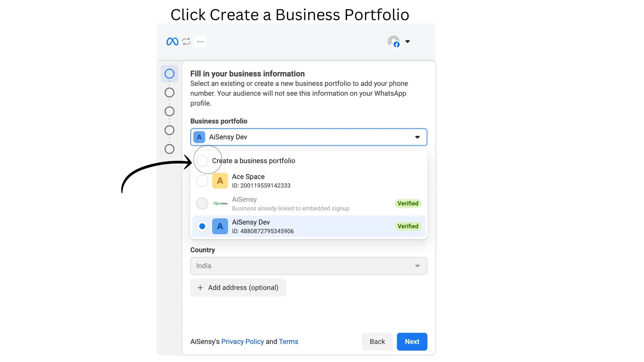
Task: Click the Ace Space portfolio avatar icon
Action: [x=220, y=181]
